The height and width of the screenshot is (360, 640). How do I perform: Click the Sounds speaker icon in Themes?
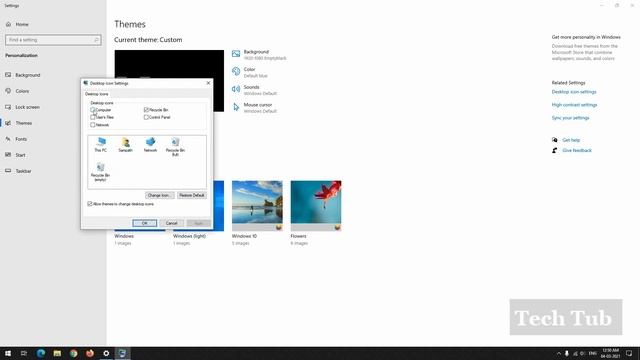236,89
